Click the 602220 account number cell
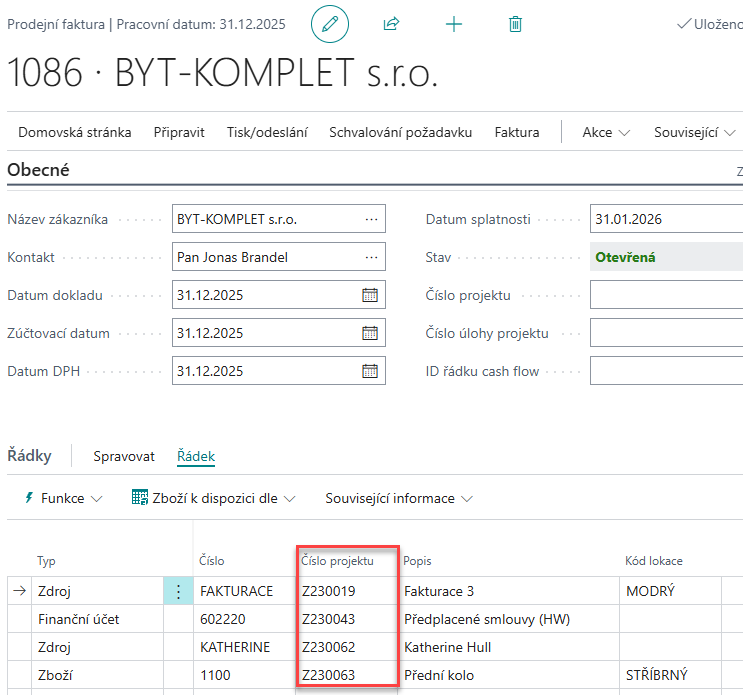Screen dimensions: 743x695 [x=245, y=619]
